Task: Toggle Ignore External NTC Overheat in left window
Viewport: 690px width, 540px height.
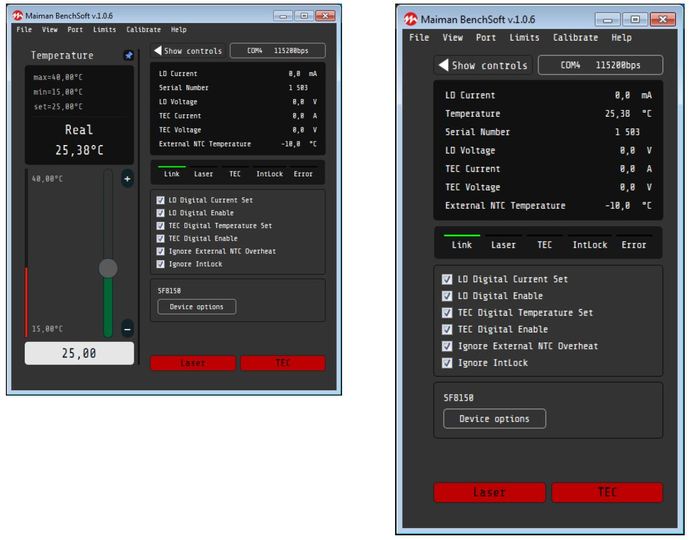Action: tap(161, 251)
